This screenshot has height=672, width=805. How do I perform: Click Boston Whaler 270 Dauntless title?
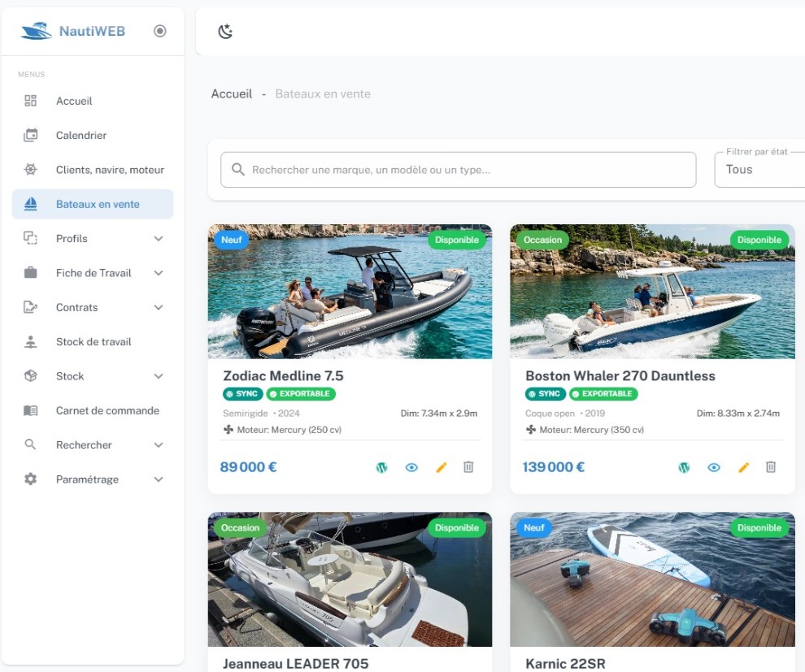pyautogui.click(x=620, y=376)
